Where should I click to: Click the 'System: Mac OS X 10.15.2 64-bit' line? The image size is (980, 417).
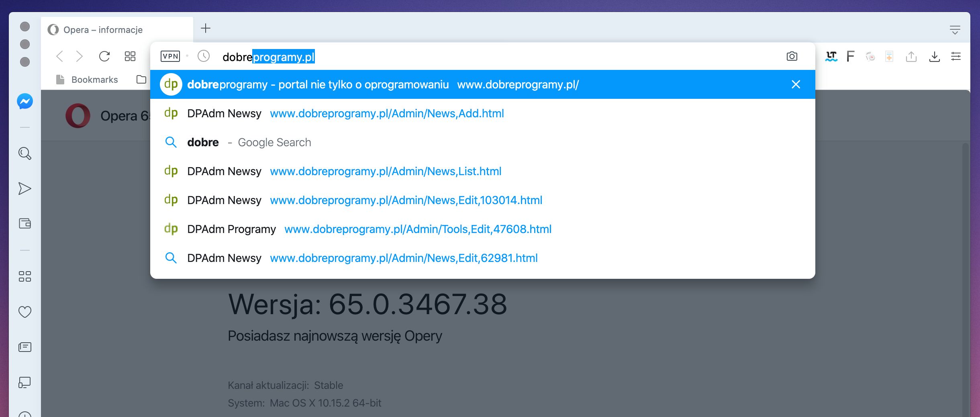click(304, 403)
